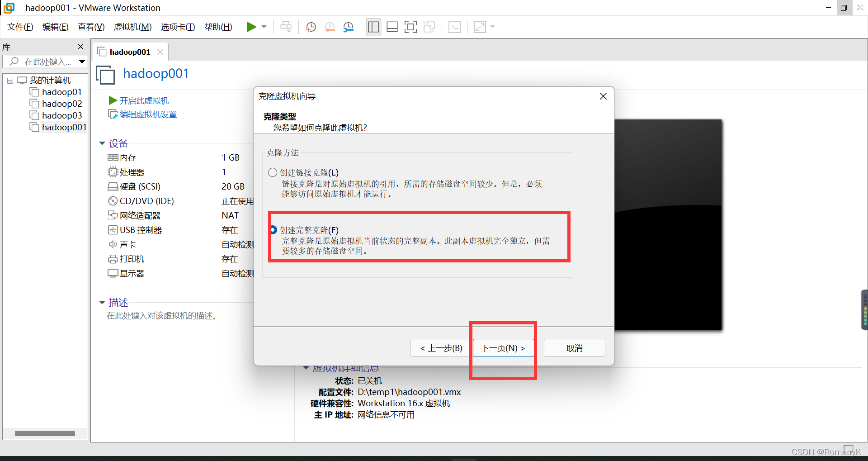Revert to snapshot toolbar icon
The image size is (868, 461).
[x=330, y=27]
